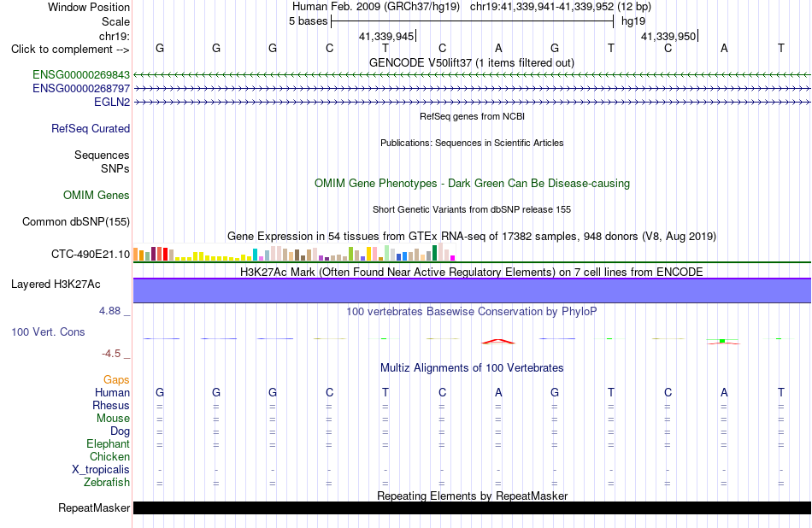Click the blue ENSG00000268797 transcript arrow line
Screen dimensions: 812x528
pos(472,89)
